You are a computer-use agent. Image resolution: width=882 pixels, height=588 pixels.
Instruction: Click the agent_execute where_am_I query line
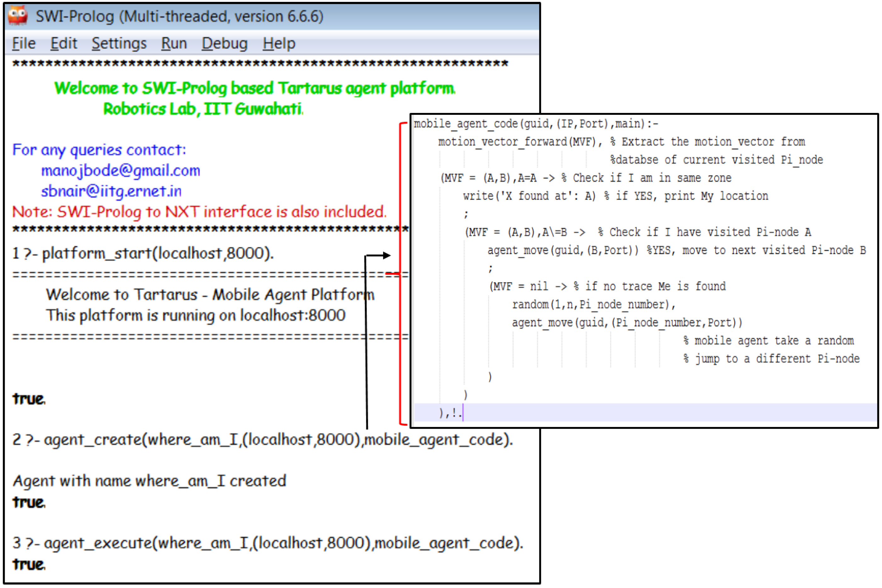268,543
